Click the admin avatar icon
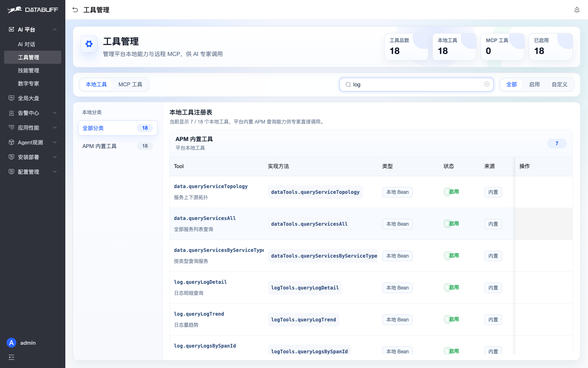588x368 pixels. [x=11, y=343]
